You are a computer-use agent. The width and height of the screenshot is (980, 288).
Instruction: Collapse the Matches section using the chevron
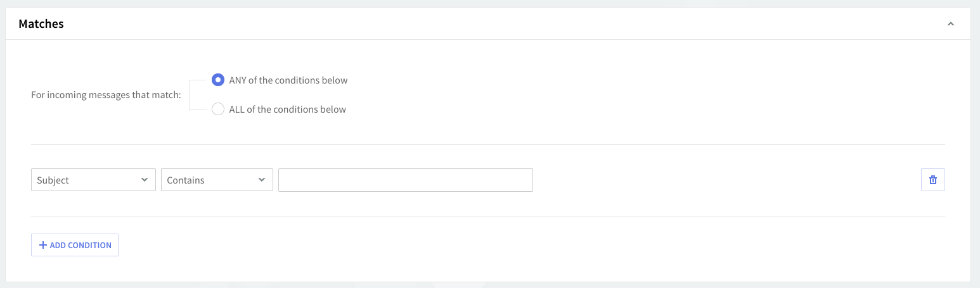[950, 24]
